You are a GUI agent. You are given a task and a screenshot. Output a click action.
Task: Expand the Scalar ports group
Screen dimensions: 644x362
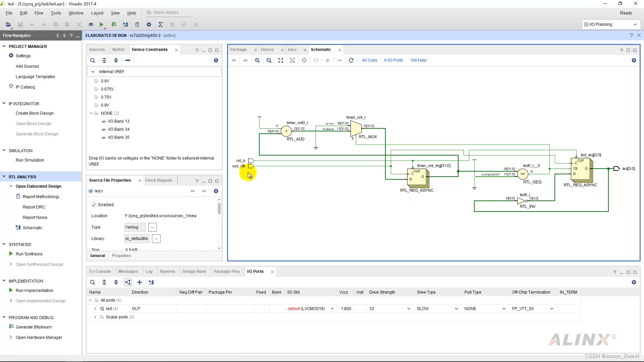point(95,317)
